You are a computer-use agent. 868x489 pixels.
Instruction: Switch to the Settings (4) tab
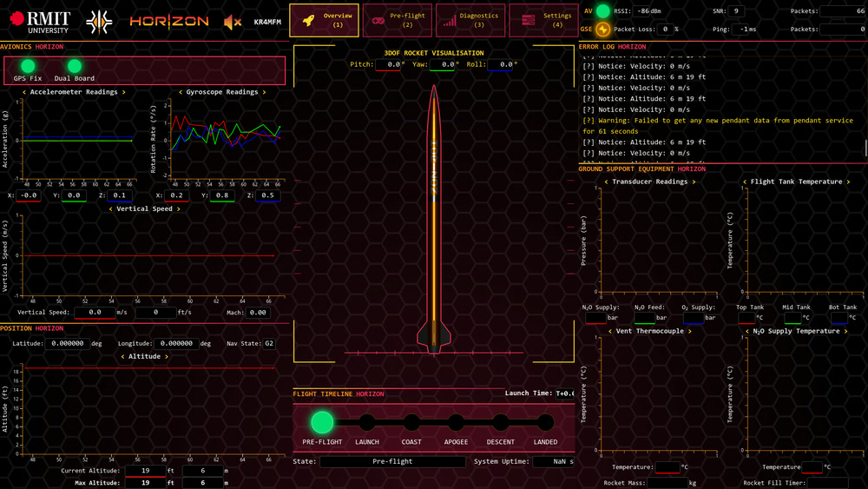[543, 21]
